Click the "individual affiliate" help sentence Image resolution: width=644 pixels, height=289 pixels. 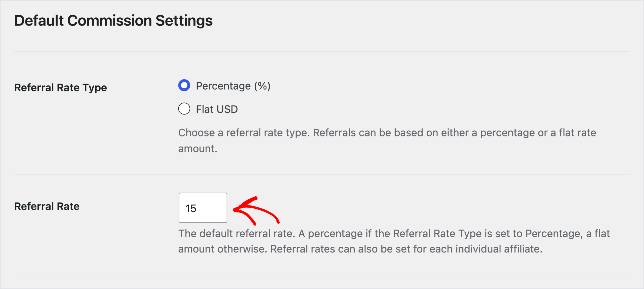(406, 249)
